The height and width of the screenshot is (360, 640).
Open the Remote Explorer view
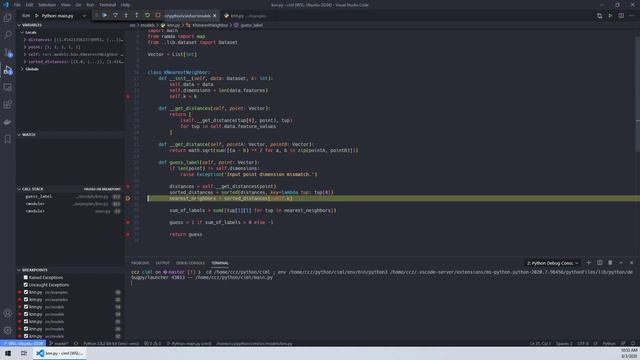click(x=8, y=87)
